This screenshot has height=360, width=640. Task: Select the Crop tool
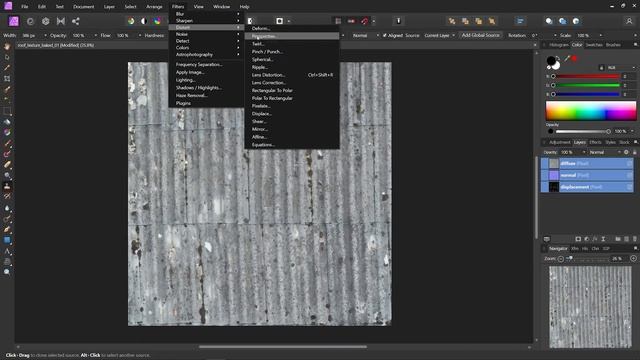pos(7,78)
